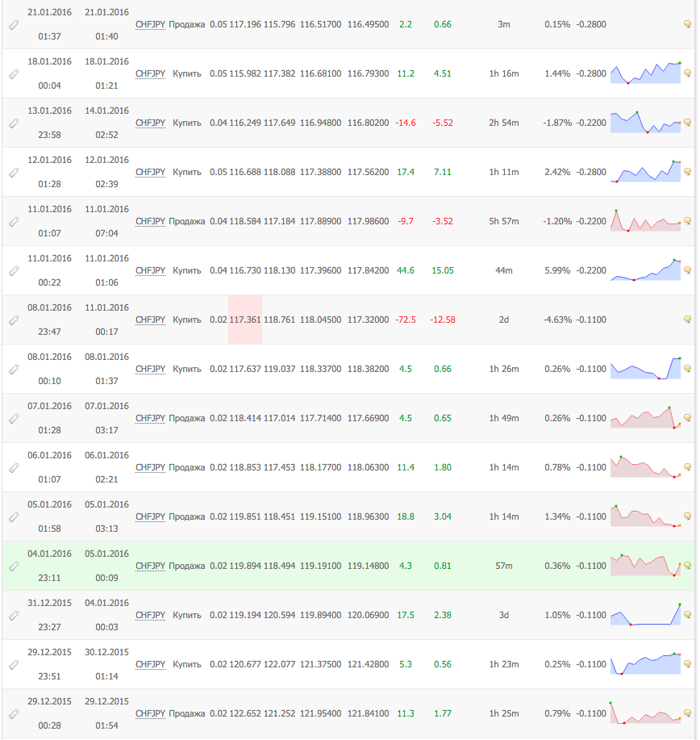Open CHFJPY link in the 18.01.2016 trade row
The image size is (700, 740).
coord(151,73)
